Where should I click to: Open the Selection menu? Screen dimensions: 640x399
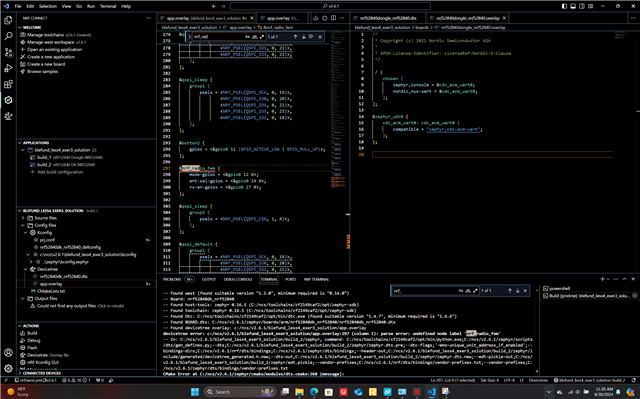click(x=48, y=6)
